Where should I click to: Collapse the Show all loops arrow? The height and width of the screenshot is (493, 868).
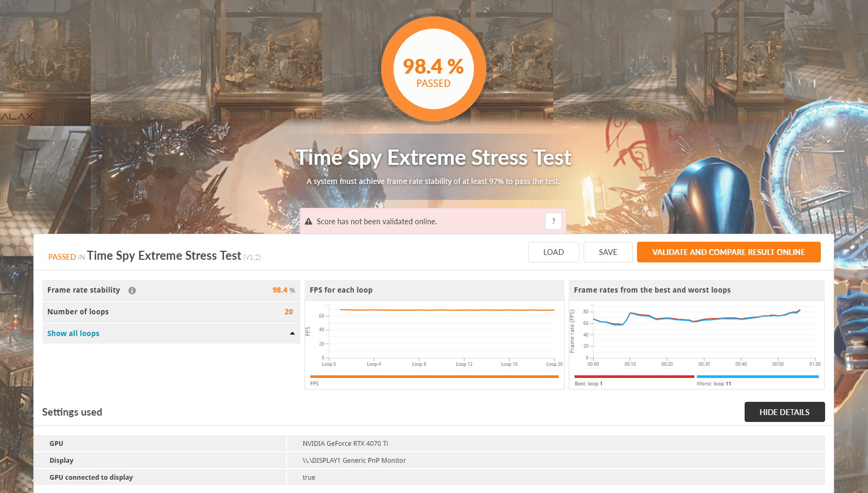click(x=292, y=333)
